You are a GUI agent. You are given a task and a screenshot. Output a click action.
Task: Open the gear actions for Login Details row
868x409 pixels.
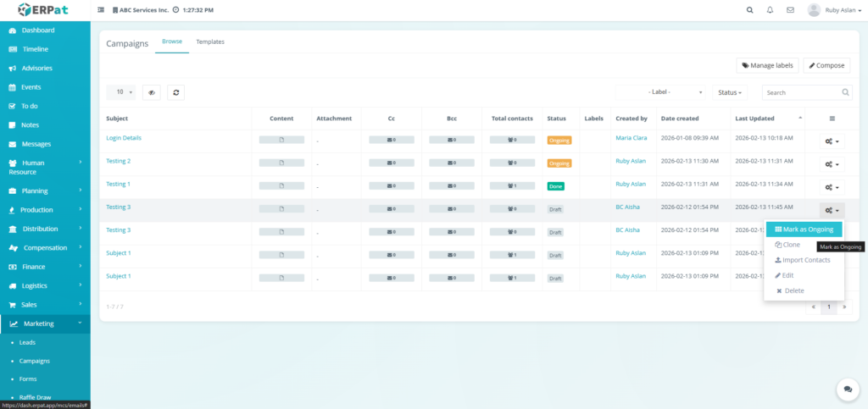832,141
